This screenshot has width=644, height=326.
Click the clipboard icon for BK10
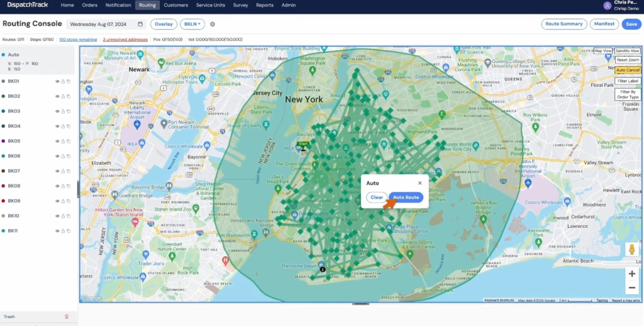69,216
